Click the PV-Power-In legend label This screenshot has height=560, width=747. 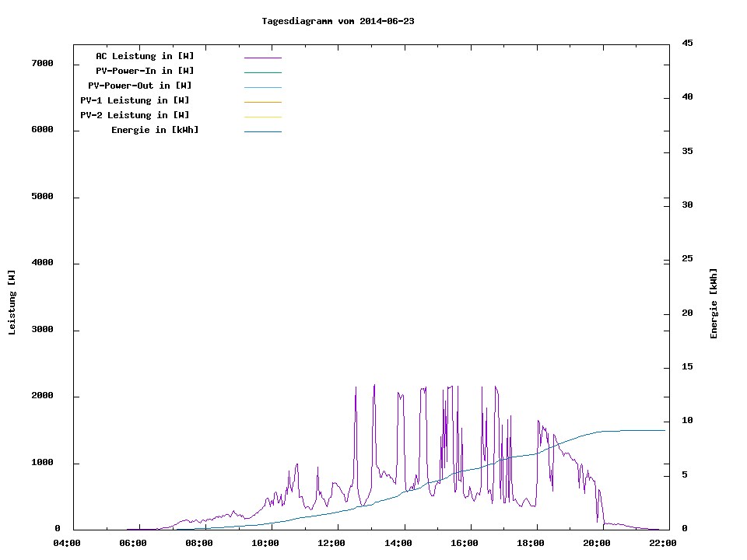point(145,71)
